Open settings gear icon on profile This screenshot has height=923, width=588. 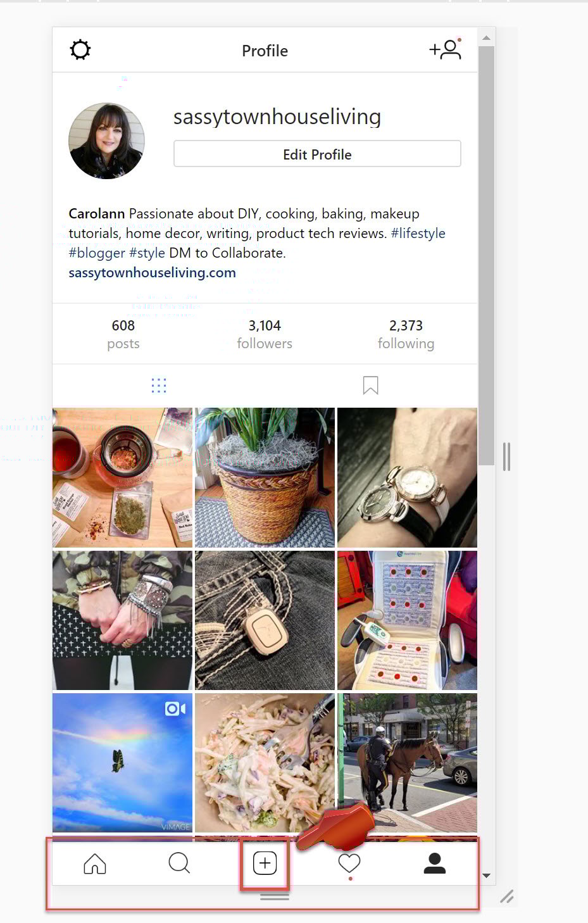80,50
